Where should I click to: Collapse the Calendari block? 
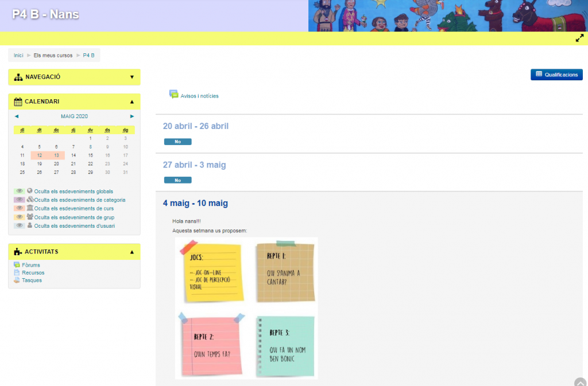click(x=131, y=102)
